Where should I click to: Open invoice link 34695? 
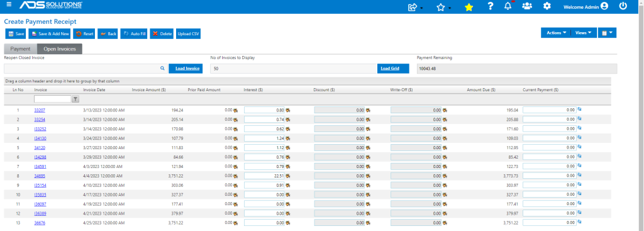click(40, 176)
